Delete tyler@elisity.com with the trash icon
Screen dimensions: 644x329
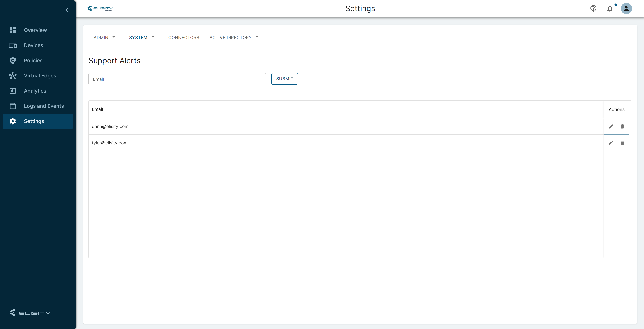point(622,143)
